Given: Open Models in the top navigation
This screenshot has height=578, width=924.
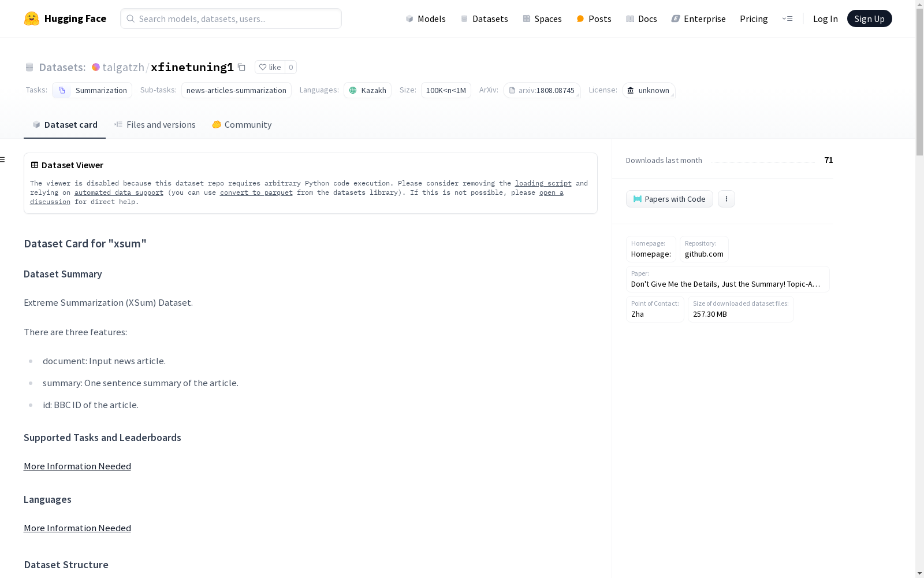Looking at the screenshot, I should coord(426,18).
